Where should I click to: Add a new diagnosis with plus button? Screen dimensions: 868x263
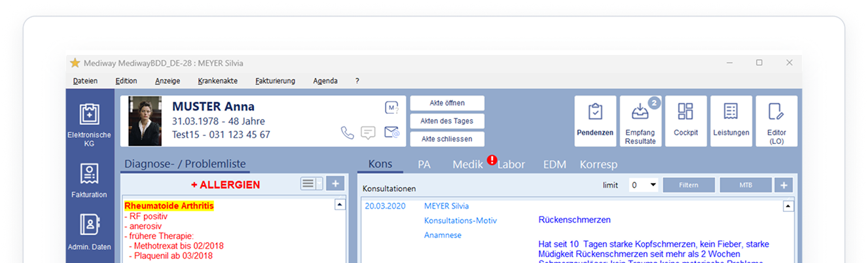point(335,184)
